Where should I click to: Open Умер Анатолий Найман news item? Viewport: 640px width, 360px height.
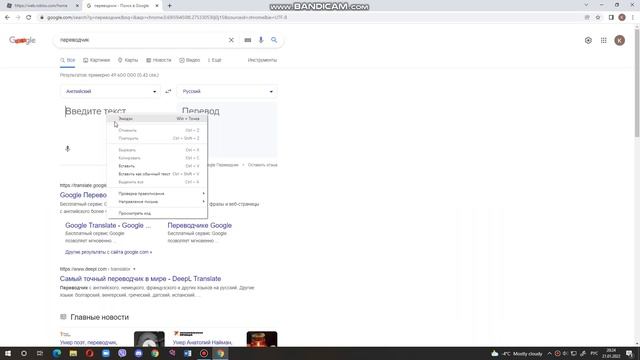202,342
